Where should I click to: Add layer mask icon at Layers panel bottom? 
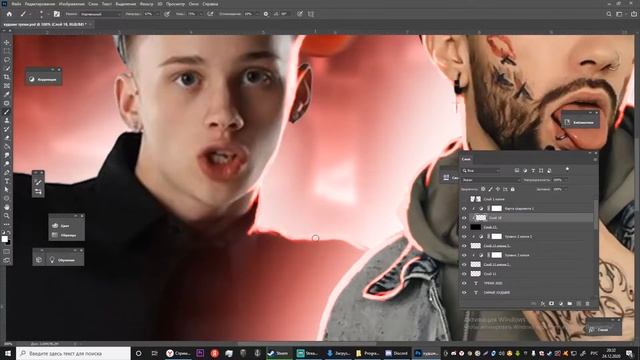click(x=551, y=304)
